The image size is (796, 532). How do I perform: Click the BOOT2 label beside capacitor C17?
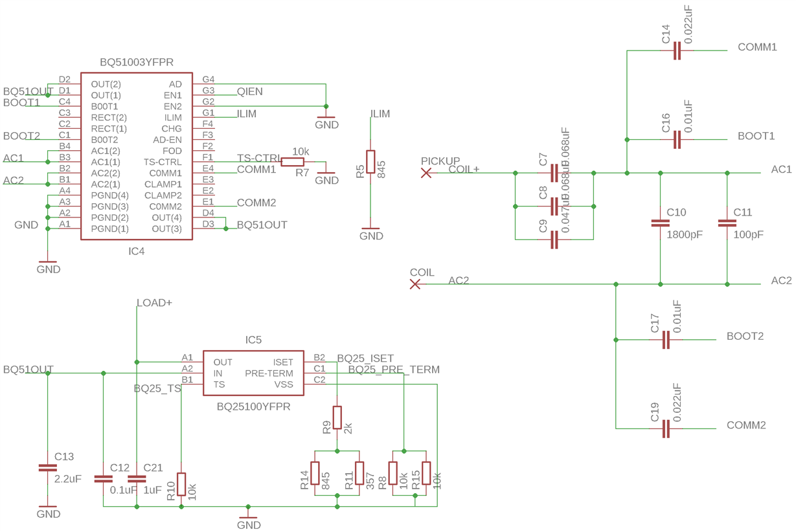[x=745, y=337]
